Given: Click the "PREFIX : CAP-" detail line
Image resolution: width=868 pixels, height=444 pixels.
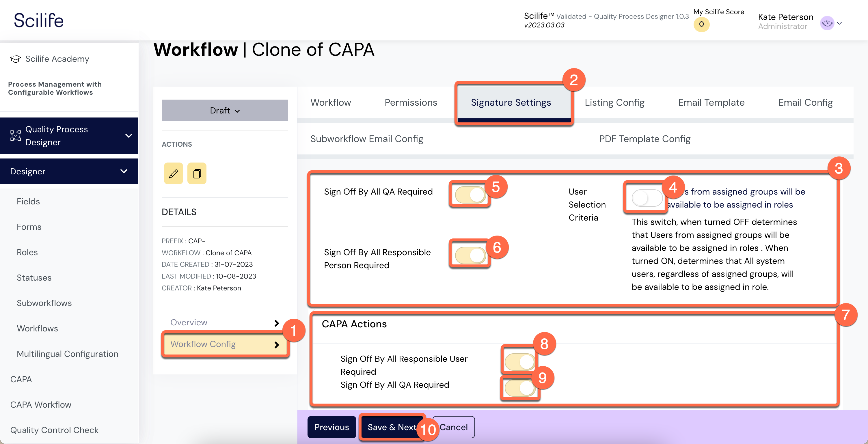Looking at the screenshot, I should pyautogui.click(x=183, y=241).
